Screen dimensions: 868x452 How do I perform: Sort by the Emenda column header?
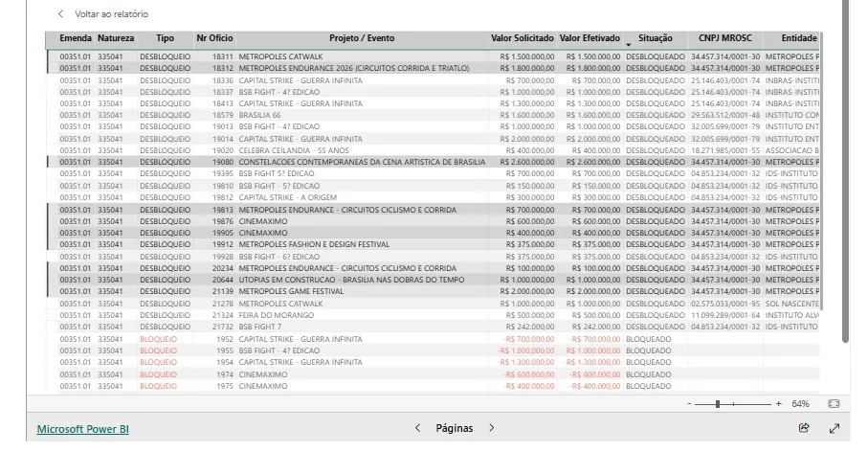76,38
